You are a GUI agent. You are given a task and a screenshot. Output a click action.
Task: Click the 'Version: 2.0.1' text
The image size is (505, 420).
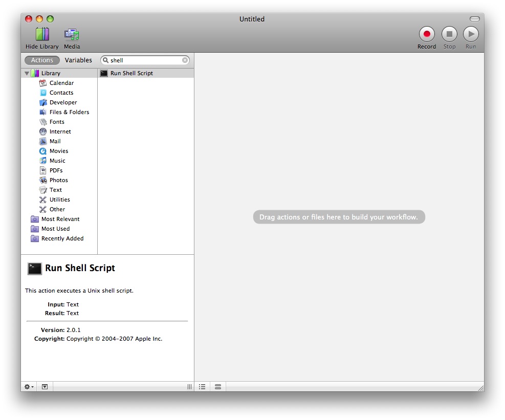coord(61,330)
